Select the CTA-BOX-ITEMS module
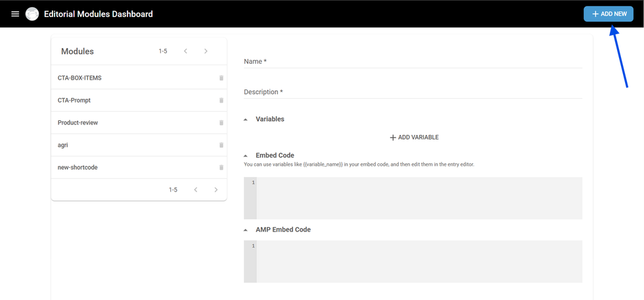 click(x=139, y=78)
